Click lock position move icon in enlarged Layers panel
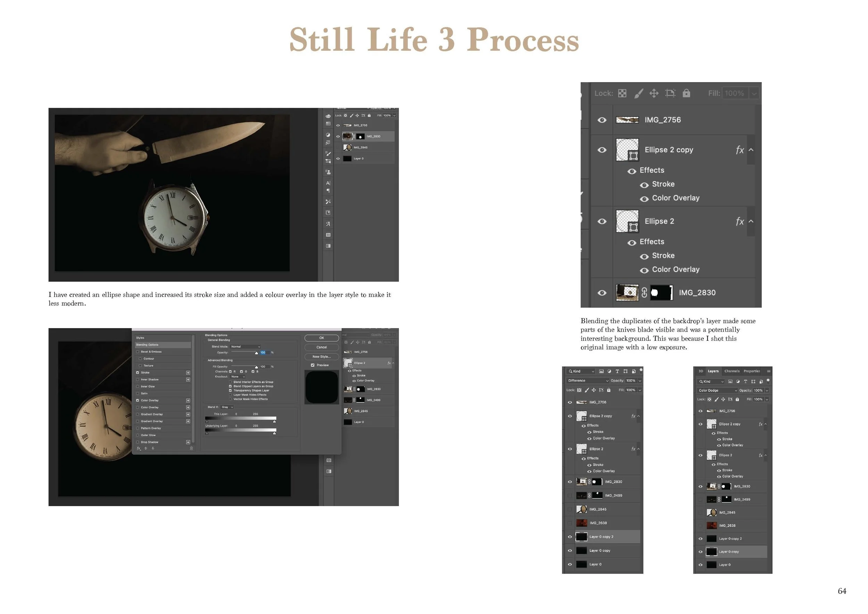Viewport: 868px width, 614px height. pyautogui.click(x=654, y=93)
